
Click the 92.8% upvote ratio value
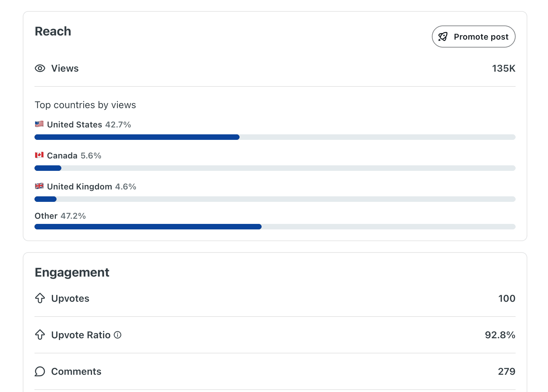500,335
